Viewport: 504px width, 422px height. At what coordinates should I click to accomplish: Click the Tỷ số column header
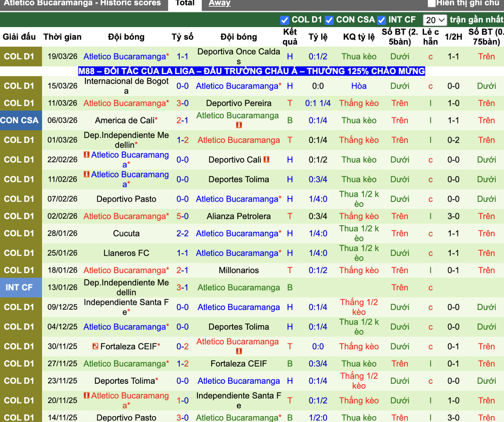click(x=182, y=37)
